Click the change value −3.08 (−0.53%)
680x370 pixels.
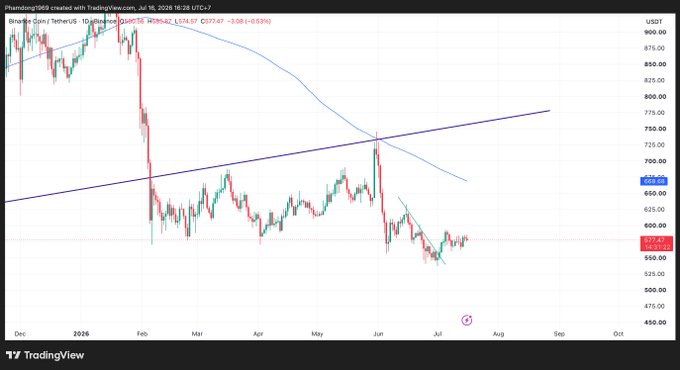[x=249, y=21]
